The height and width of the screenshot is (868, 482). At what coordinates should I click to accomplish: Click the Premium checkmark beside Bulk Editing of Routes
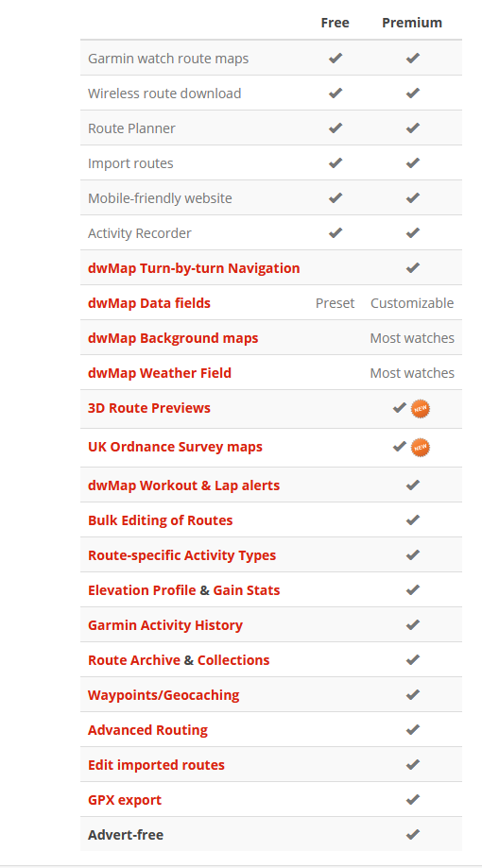412,519
